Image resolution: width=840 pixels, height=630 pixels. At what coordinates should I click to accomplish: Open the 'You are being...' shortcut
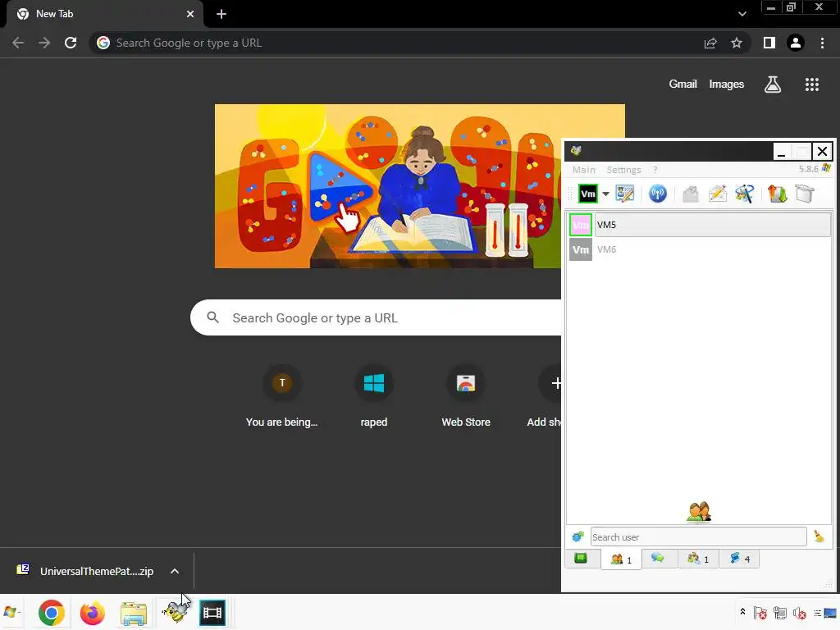[282, 397]
